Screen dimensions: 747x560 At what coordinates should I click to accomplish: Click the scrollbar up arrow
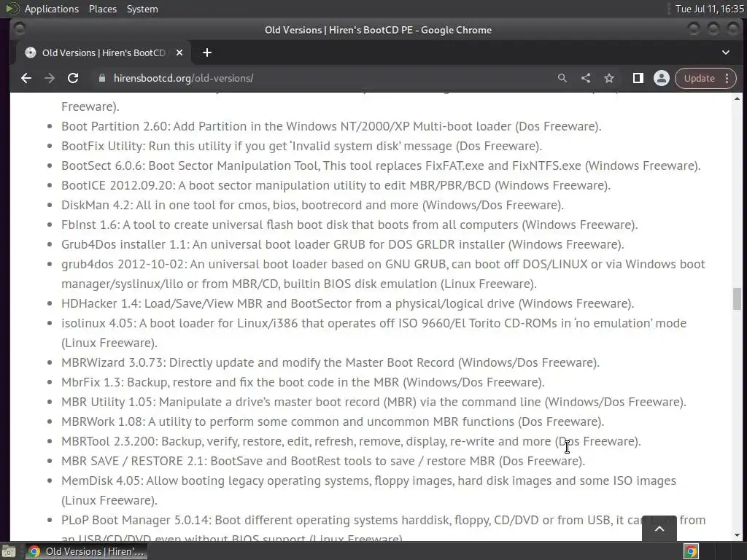click(737, 98)
